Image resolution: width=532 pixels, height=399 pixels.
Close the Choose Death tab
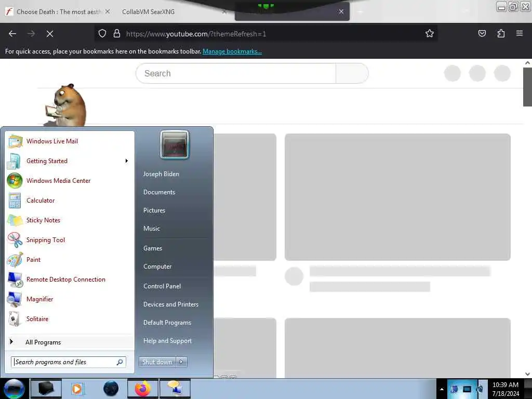pyautogui.click(x=108, y=11)
